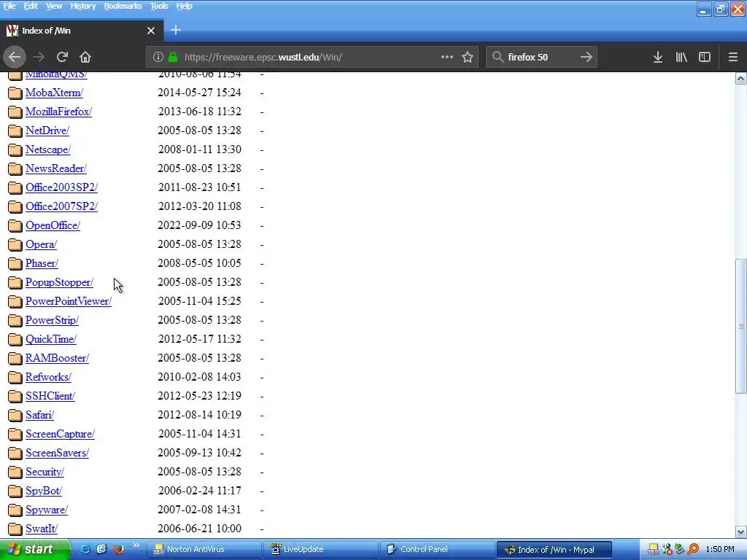This screenshot has width=747, height=560.
Task: Click the folder icon beside Safari
Action: pyautogui.click(x=15, y=415)
